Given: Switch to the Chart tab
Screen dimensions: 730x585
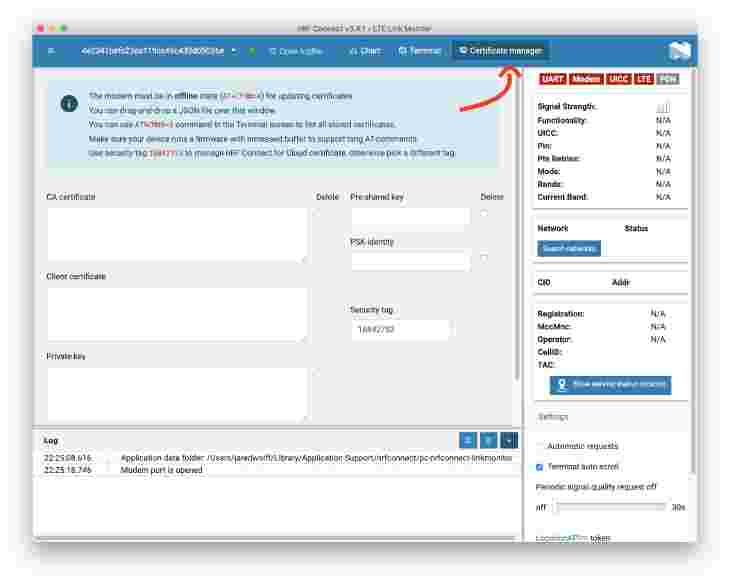Looking at the screenshot, I should (x=365, y=51).
